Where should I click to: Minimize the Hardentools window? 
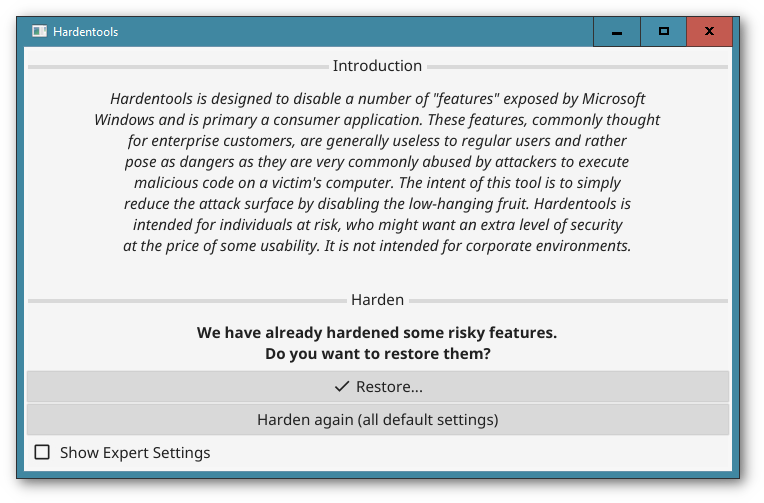coord(616,32)
